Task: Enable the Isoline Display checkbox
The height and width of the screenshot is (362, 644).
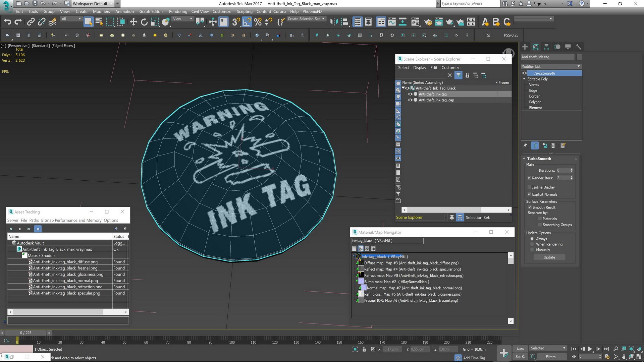Action: tap(529, 187)
